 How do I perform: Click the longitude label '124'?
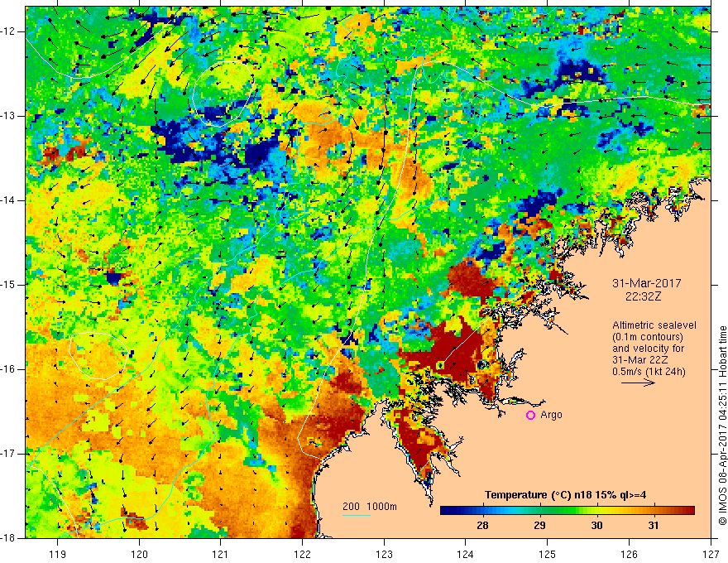tap(466, 554)
